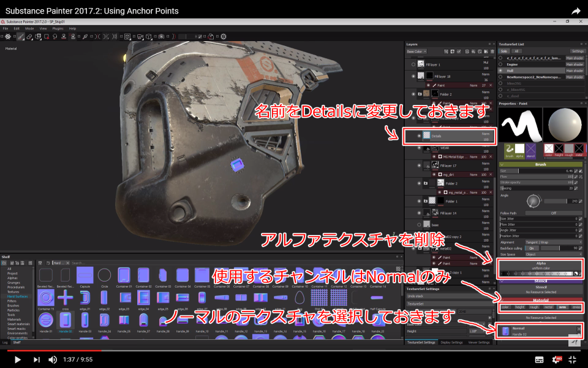Collapse the Stencil section header
The width and height of the screenshot is (588, 368).
tap(541, 281)
